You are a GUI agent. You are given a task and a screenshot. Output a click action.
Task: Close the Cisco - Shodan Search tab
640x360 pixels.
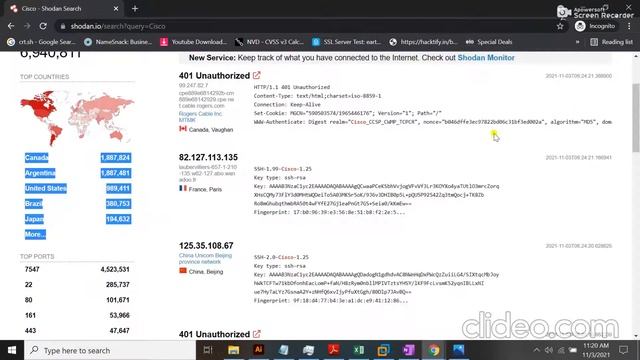[116, 9]
